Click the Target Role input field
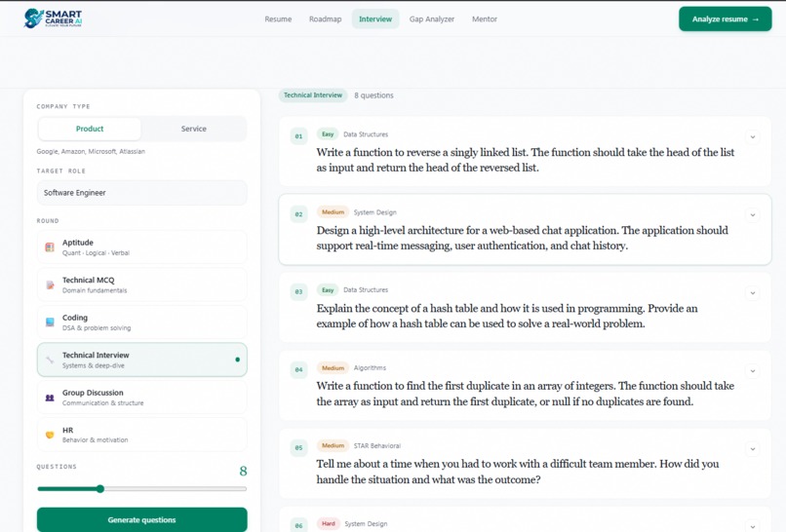 (x=141, y=193)
